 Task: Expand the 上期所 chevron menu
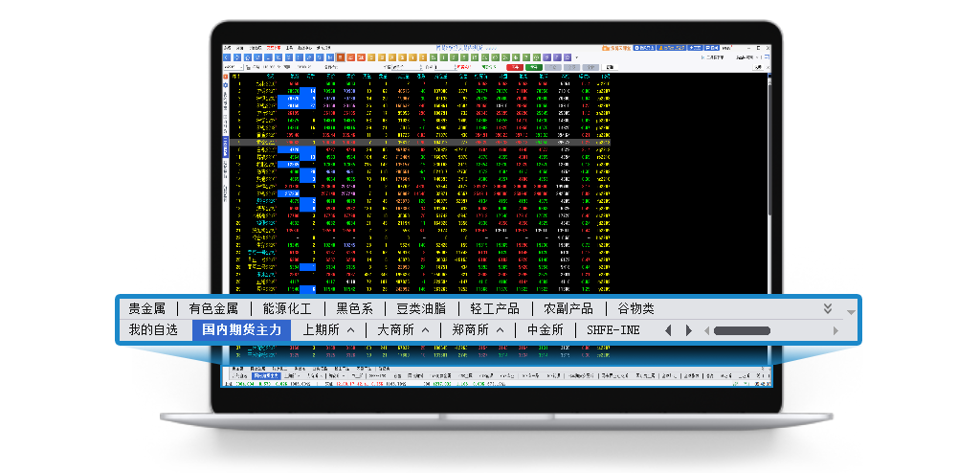click(350, 330)
